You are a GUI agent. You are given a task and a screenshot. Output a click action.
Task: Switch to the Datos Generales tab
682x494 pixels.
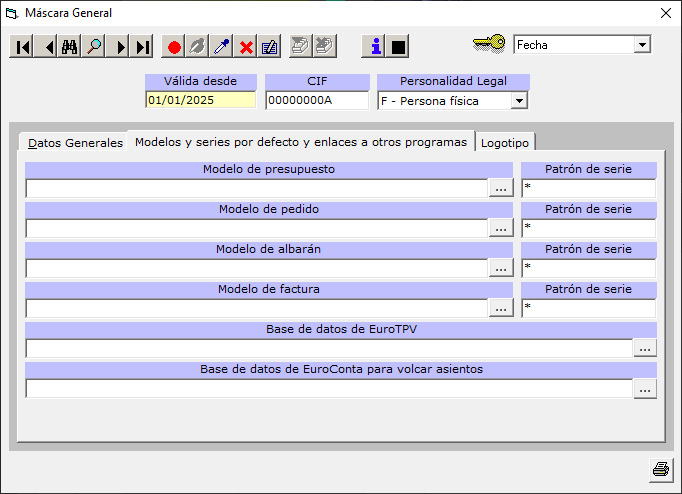tap(75, 143)
